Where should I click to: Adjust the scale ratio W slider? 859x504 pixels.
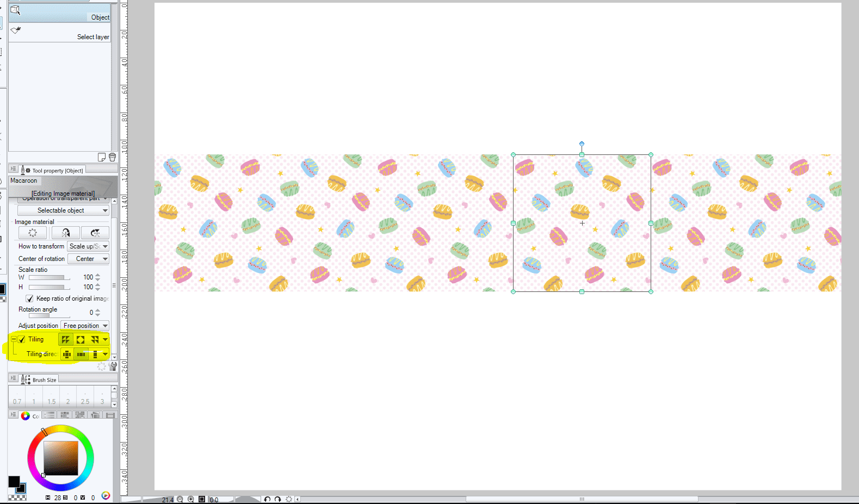pyautogui.click(x=50, y=278)
